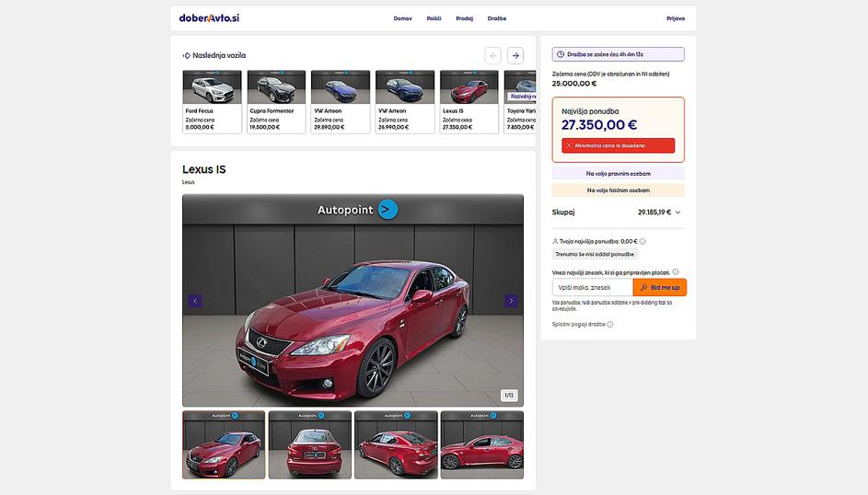Screen dimensions: 868x495
Task: Click info icon next to Splošni pogoji dražbe
Action: [x=610, y=324]
